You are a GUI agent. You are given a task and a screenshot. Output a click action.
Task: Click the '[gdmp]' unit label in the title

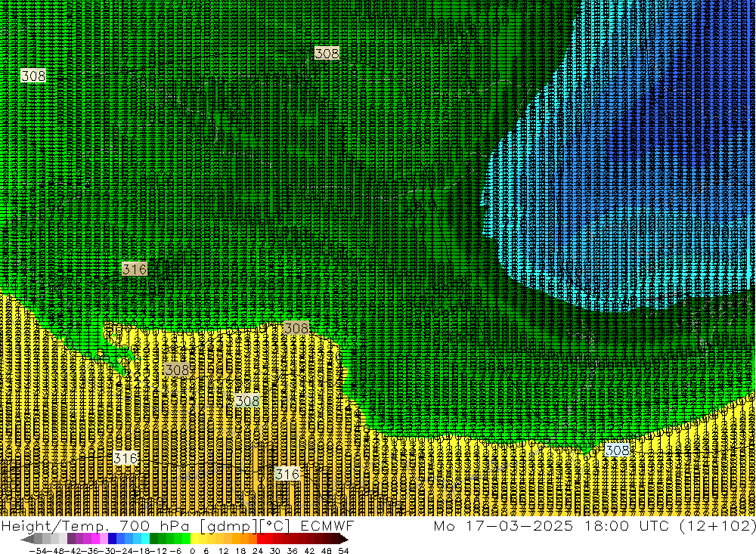pos(230,527)
